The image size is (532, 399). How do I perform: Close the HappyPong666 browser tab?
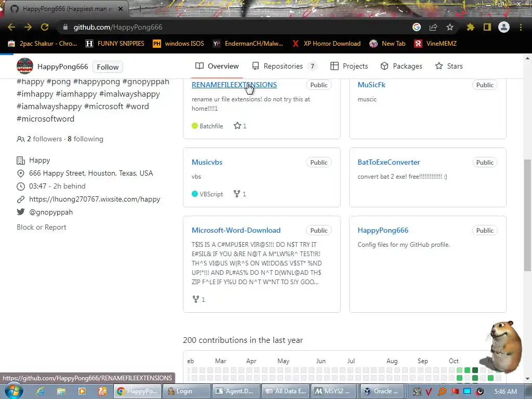point(121,9)
